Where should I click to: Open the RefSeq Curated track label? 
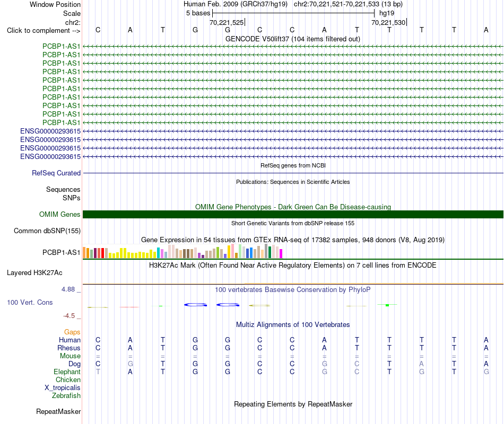click(x=56, y=173)
